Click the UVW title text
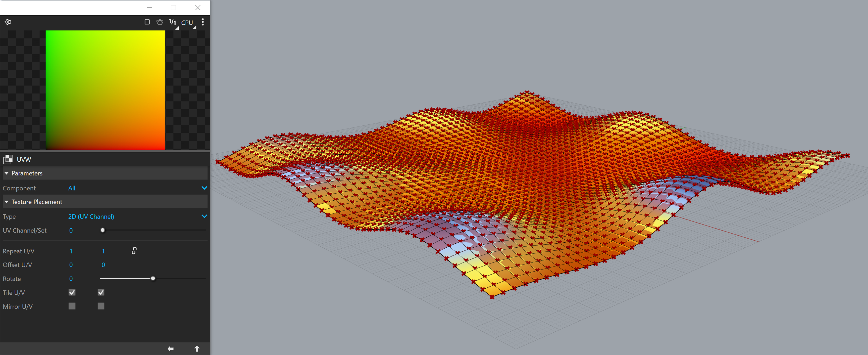 tap(24, 159)
